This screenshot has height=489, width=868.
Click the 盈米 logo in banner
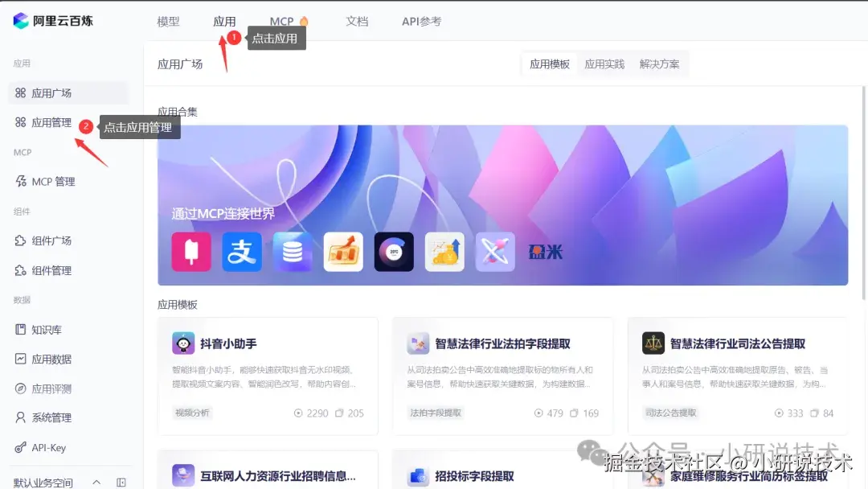click(x=545, y=253)
